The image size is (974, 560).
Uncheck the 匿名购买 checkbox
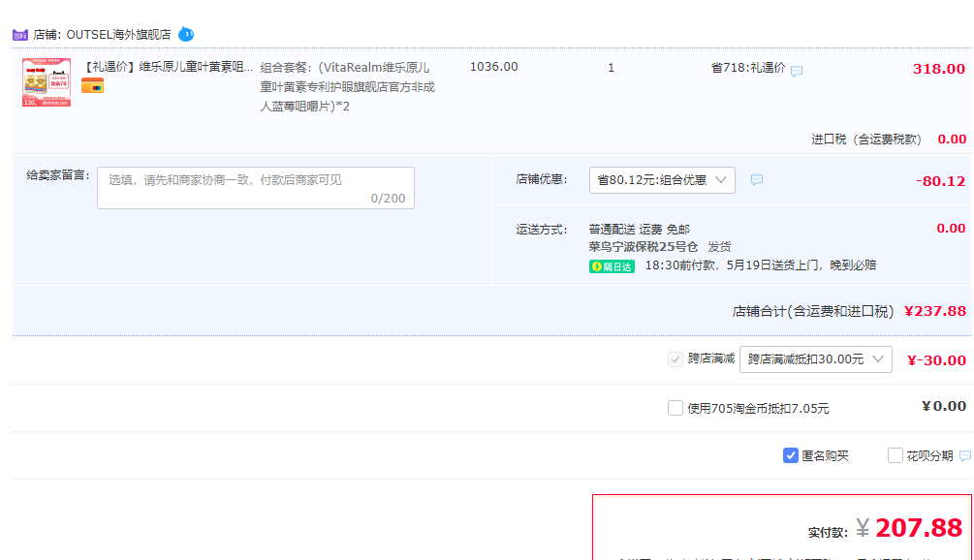pos(790,455)
